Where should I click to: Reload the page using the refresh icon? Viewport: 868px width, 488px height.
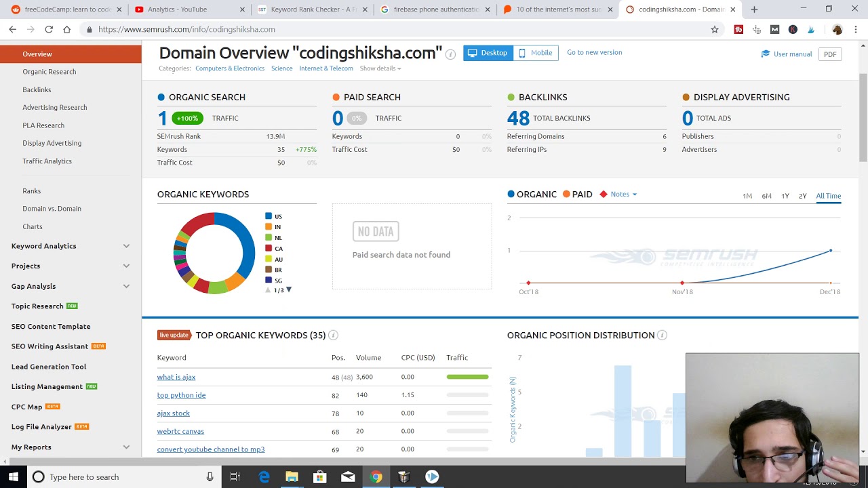point(49,29)
